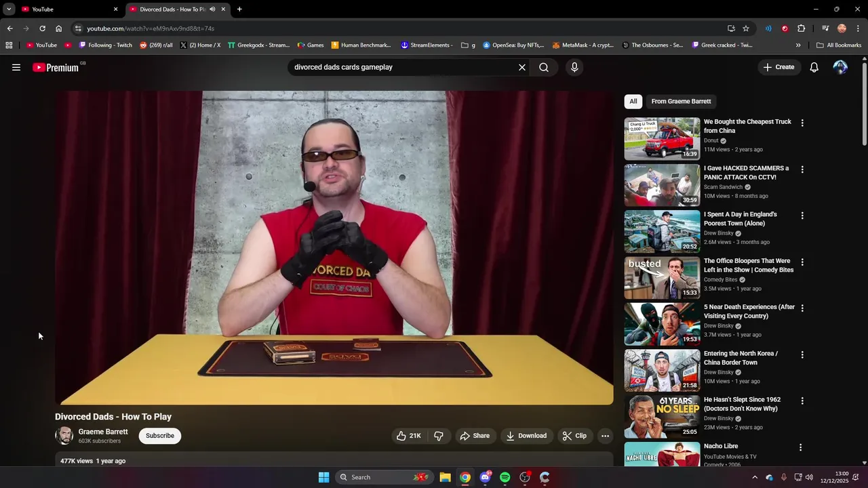
Task: Dislike the video with thumbs down
Action: tap(439, 436)
